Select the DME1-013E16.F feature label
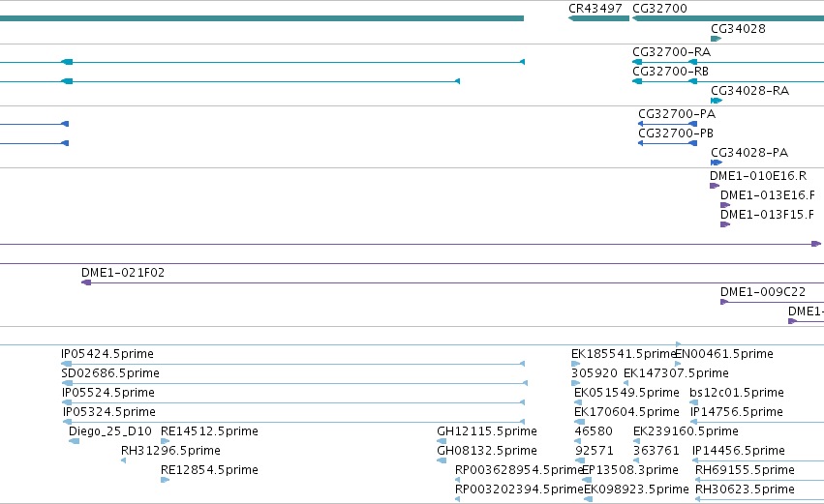 tap(767, 195)
